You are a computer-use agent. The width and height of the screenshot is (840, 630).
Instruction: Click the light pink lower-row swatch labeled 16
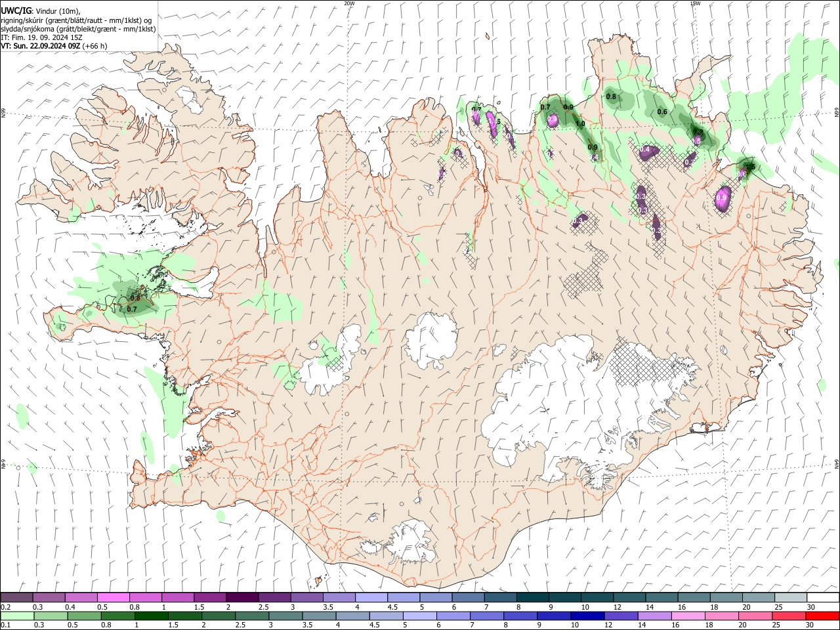[x=688, y=616]
